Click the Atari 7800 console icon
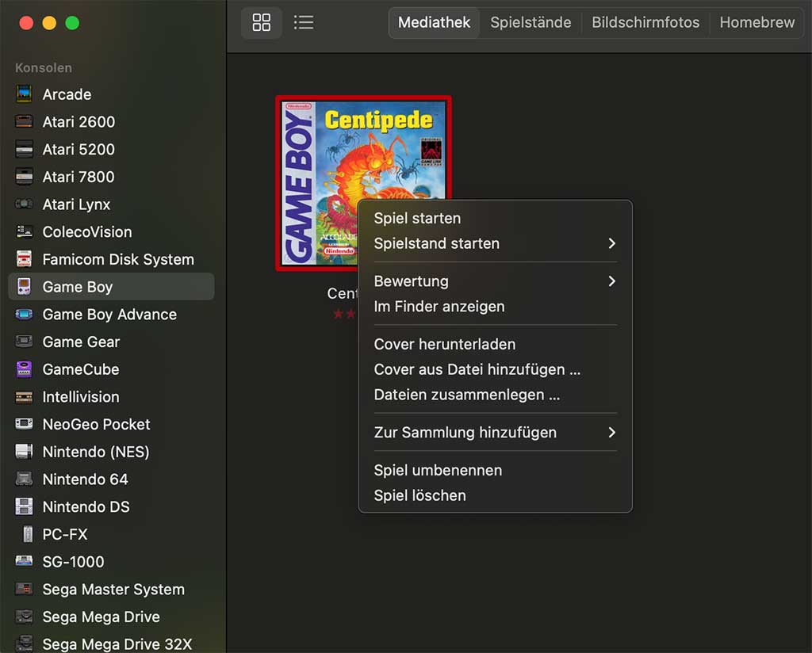Image resolution: width=812 pixels, height=653 pixels. coord(24,177)
